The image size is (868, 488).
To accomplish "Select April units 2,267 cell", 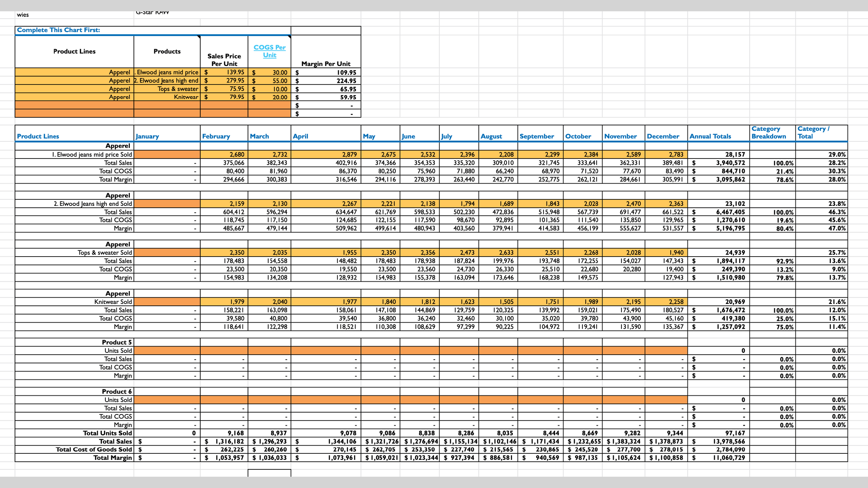I will pyautogui.click(x=326, y=204).
